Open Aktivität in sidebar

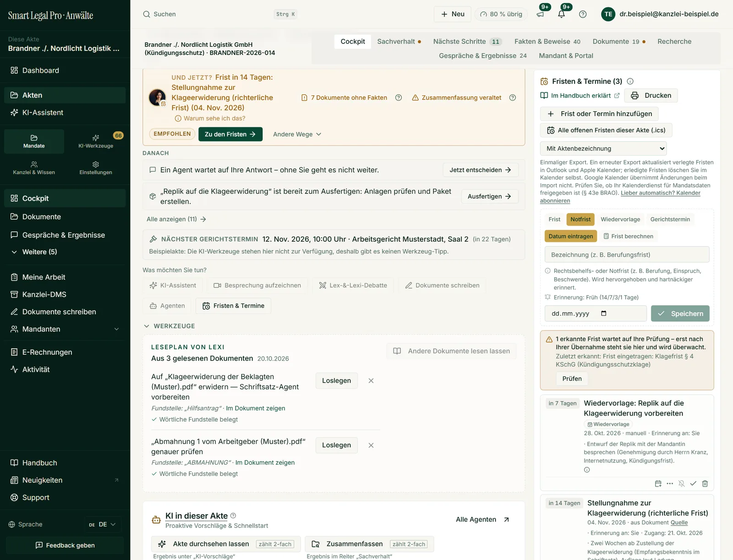(x=65, y=369)
